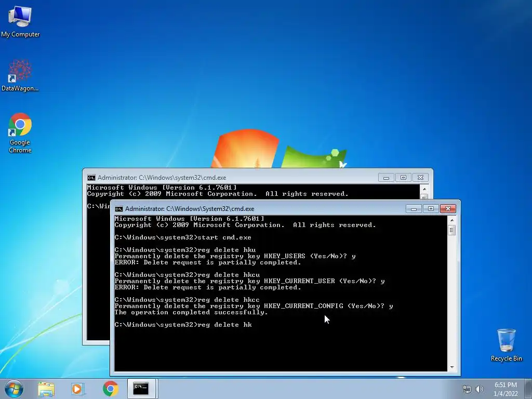The height and width of the screenshot is (399, 532).
Task: Click the HKEY_USERS confirmation prompt line
Action: [235, 256]
